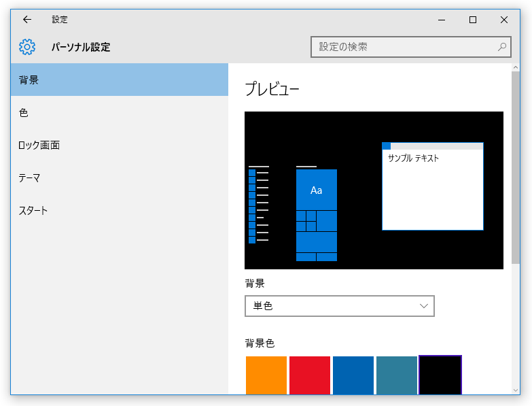Screen dimensions: 532x406
Task: Choose the orange background color swatch
Action: tap(266, 375)
